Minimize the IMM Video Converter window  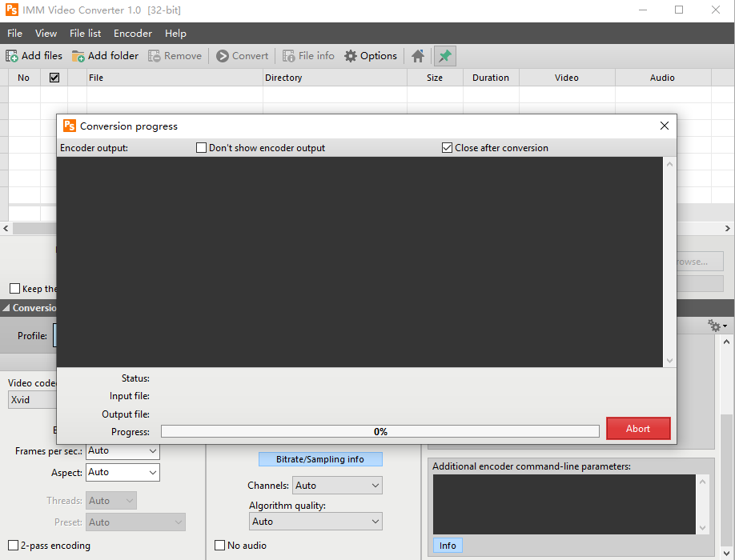[x=643, y=10]
